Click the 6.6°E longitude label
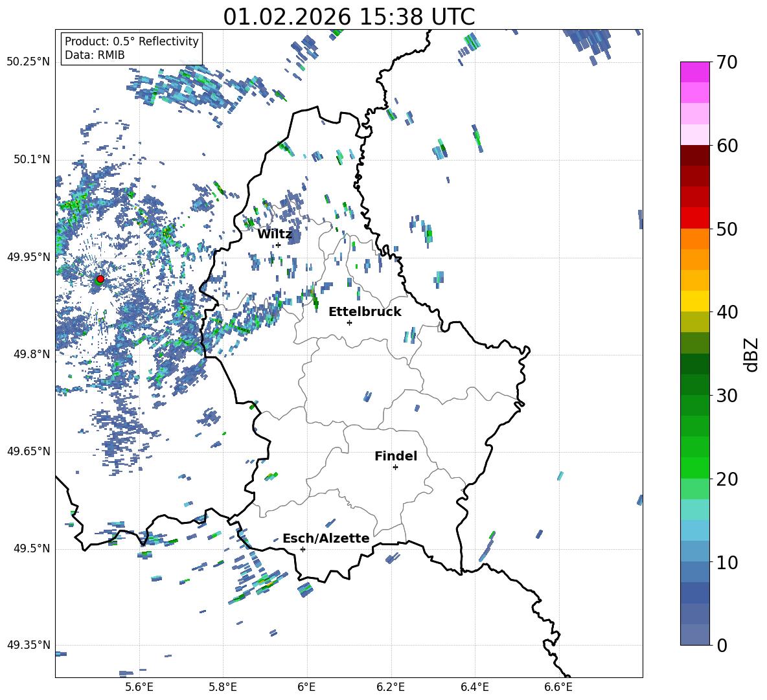767x700 pixels. [x=558, y=687]
